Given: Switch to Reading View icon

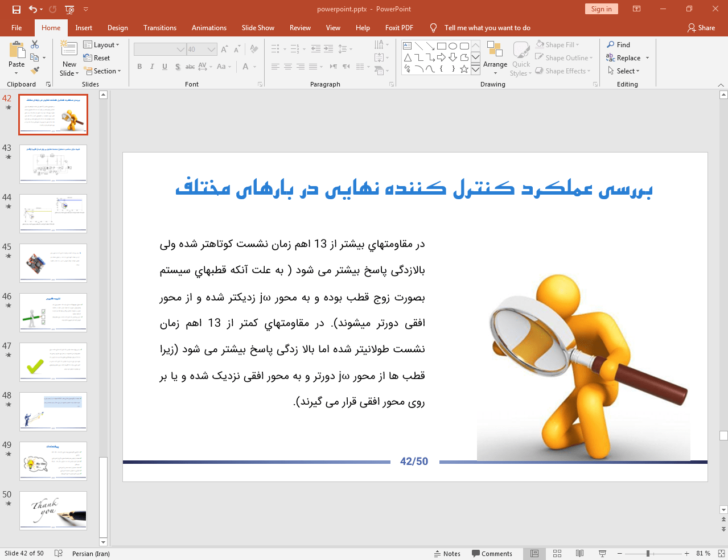Looking at the screenshot, I should coord(579,553).
